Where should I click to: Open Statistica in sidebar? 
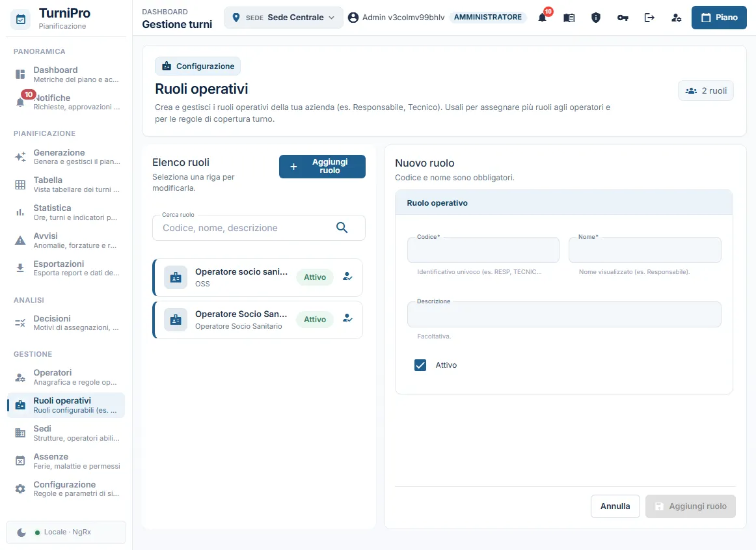[66, 212]
